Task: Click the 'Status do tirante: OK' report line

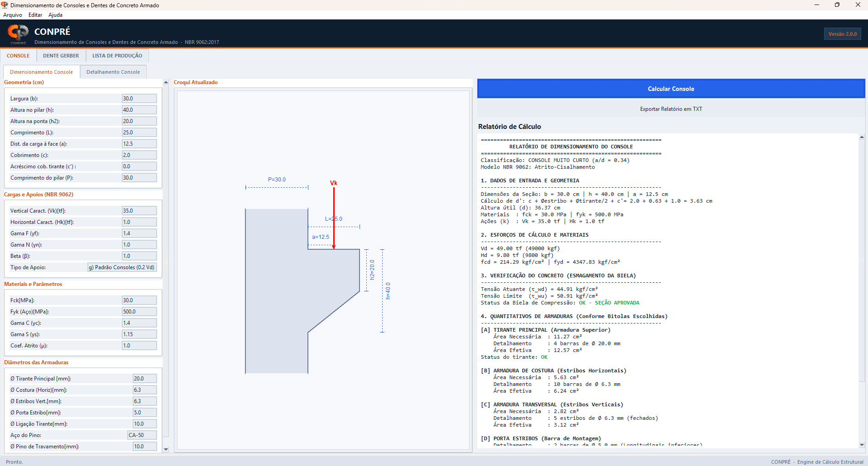Action: [x=514, y=357]
